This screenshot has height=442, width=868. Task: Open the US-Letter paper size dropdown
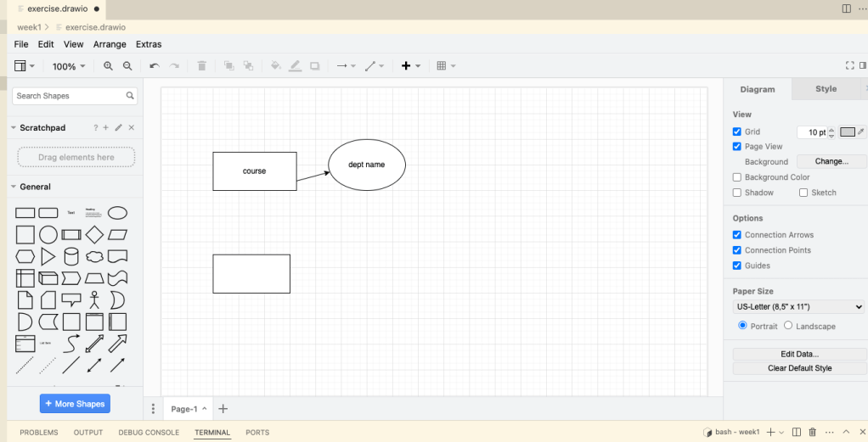[798, 307]
